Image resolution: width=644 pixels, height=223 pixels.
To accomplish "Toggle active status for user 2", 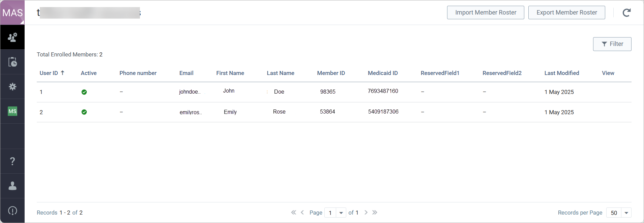I will tap(84, 112).
